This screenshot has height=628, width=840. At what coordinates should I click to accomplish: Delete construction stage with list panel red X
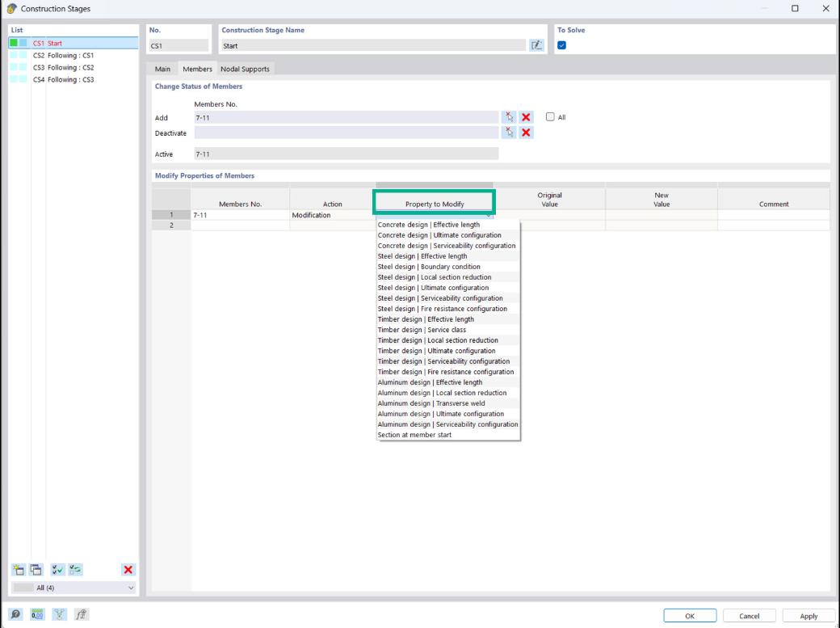coord(128,570)
